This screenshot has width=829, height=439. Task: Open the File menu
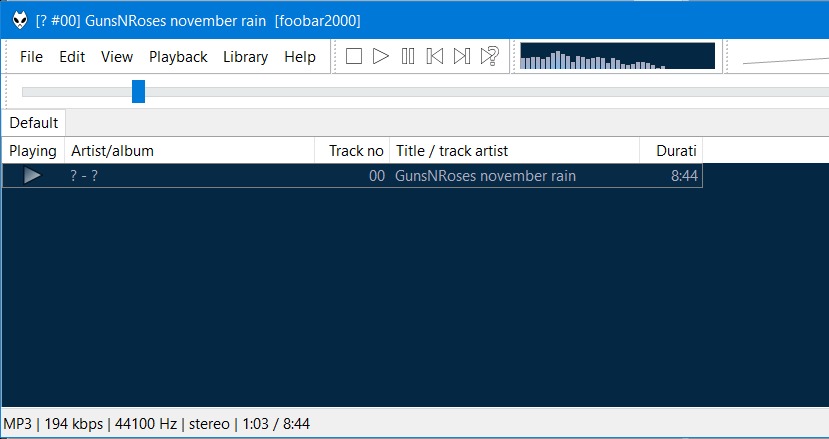pos(31,57)
